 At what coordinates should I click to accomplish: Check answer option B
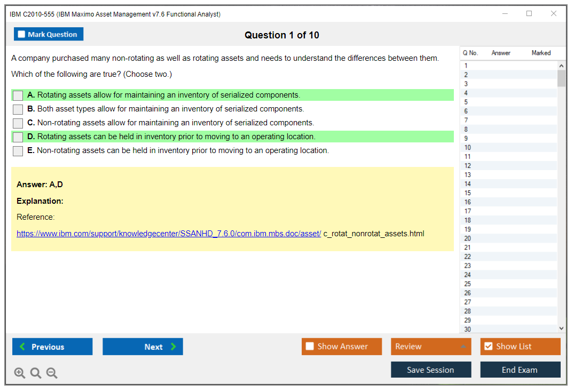click(x=18, y=109)
